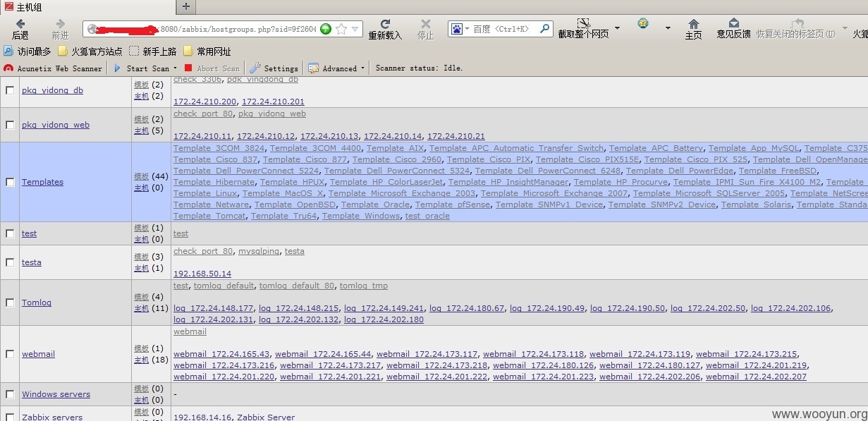Screen dimensions: 868x421
Task: Open the testa host group link
Action: pyautogui.click(x=32, y=262)
